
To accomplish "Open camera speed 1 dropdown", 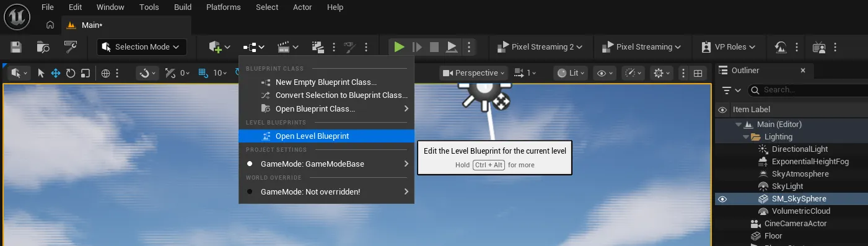I will tap(525, 73).
